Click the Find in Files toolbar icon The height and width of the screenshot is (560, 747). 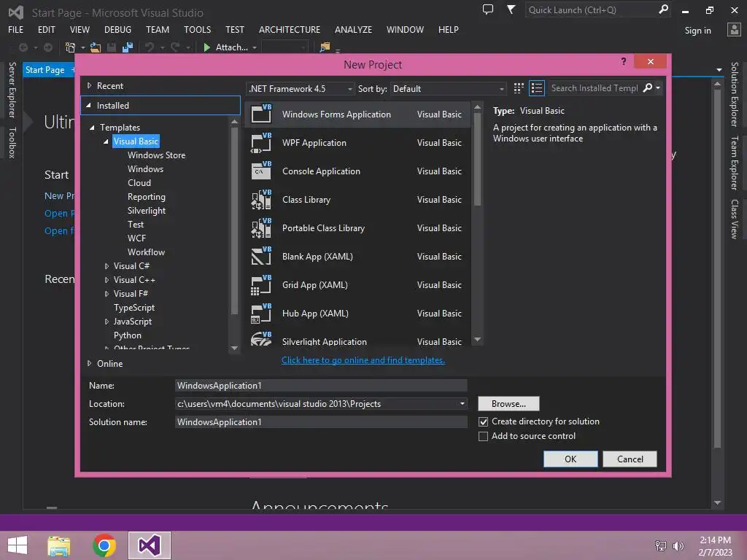(x=325, y=47)
